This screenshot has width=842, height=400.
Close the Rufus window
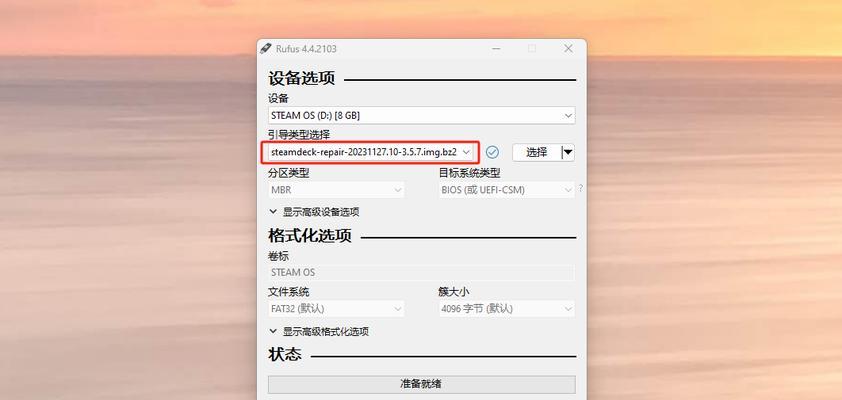pyautogui.click(x=568, y=49)
